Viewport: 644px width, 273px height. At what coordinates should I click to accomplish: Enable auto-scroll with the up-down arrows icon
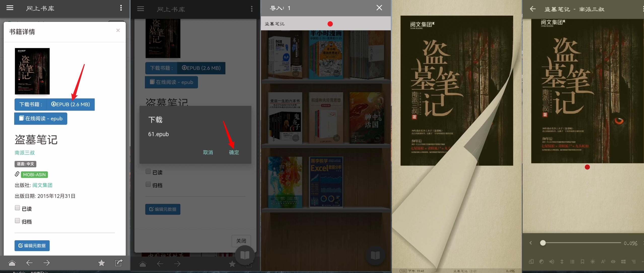click(562, 262)
